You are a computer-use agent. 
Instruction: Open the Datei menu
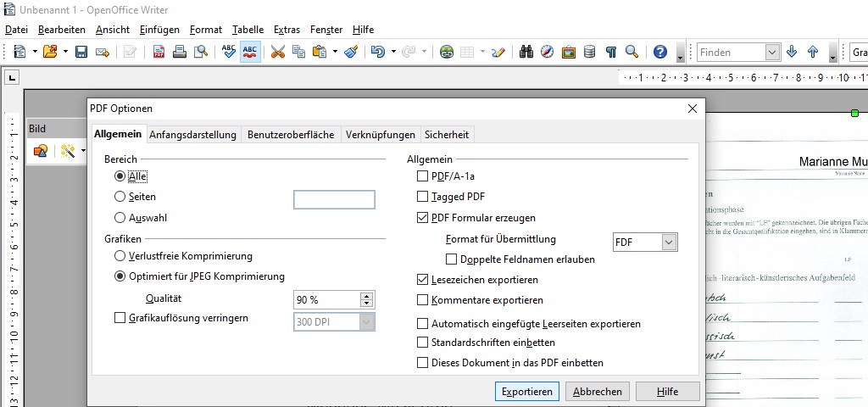(x=16, y=30)
